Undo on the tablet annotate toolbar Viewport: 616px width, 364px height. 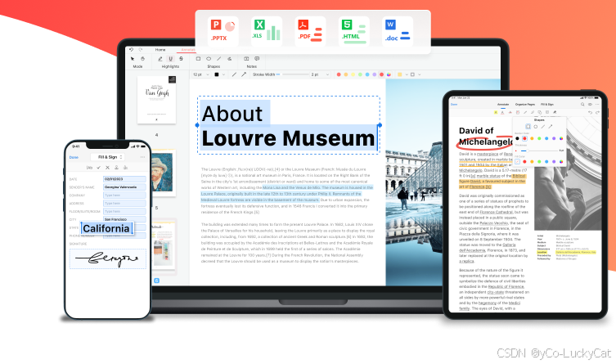tap(590, 113)
